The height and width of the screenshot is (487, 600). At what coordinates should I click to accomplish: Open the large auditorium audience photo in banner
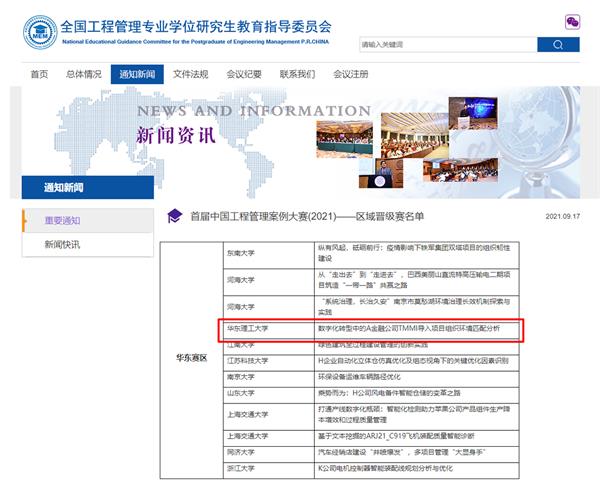(x=415, y=135)
